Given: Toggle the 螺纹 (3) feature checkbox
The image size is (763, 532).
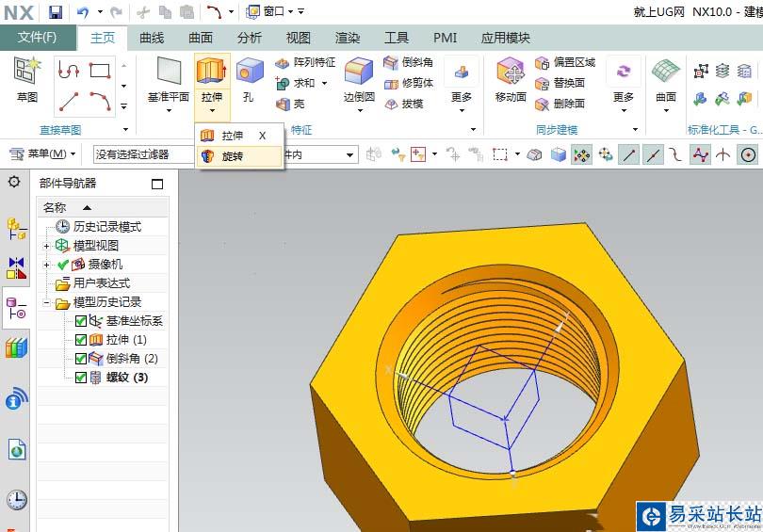Looking at the screenshot, I should [x=81, y=378].
